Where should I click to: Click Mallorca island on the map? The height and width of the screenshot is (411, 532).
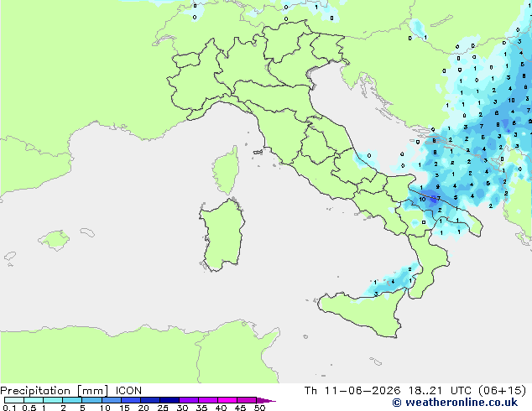pyautogui.click(x=55, y=240)
